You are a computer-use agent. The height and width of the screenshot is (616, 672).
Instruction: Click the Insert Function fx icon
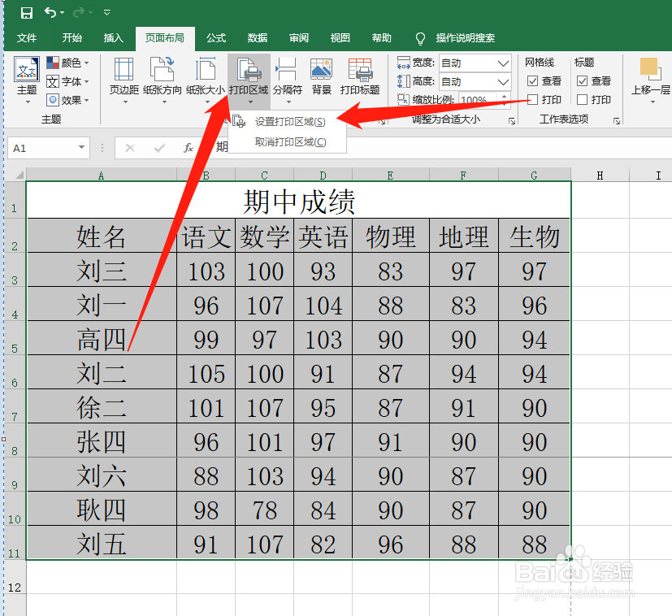coord(189,149)
